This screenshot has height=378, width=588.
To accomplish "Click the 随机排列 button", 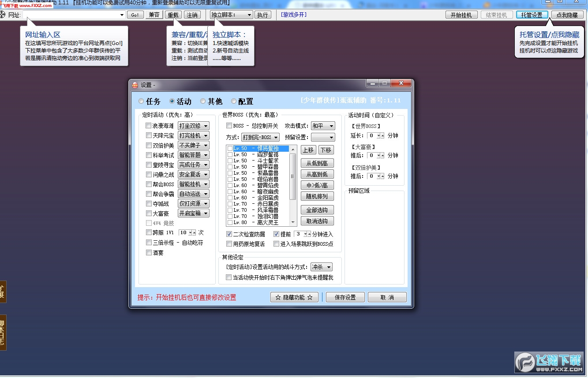I will click(317, 196).
